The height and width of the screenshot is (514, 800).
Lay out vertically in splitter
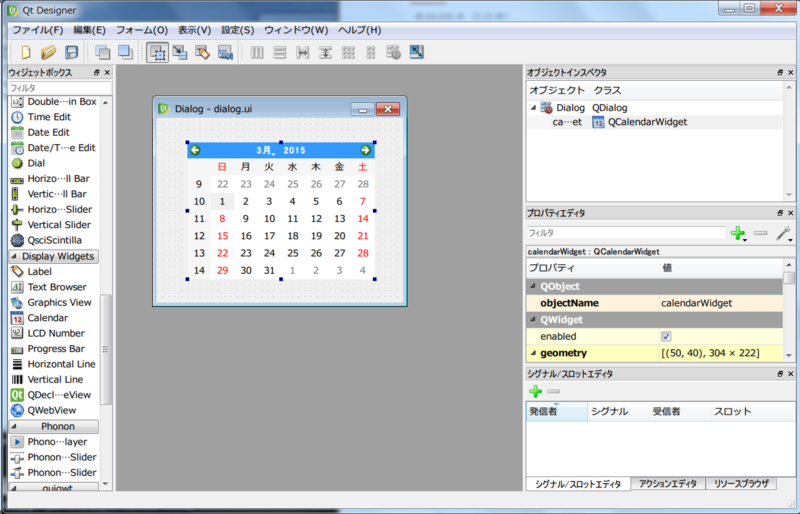pos(326,52)
